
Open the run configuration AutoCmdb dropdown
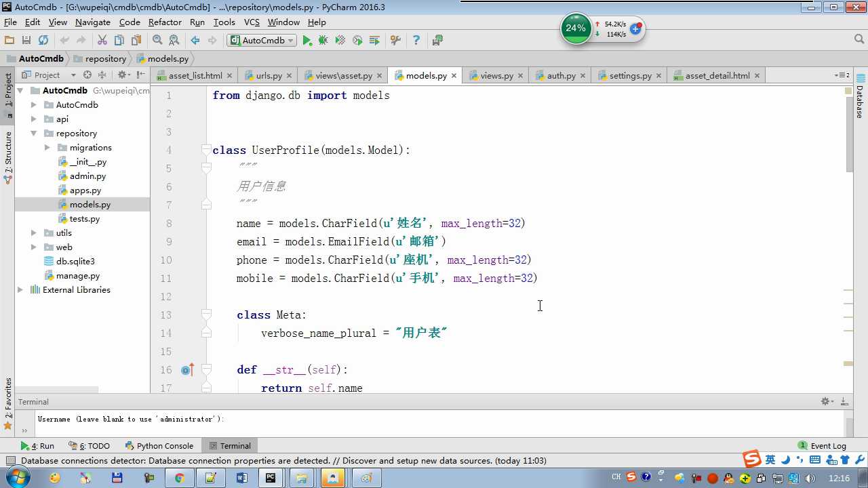[262, 41]
